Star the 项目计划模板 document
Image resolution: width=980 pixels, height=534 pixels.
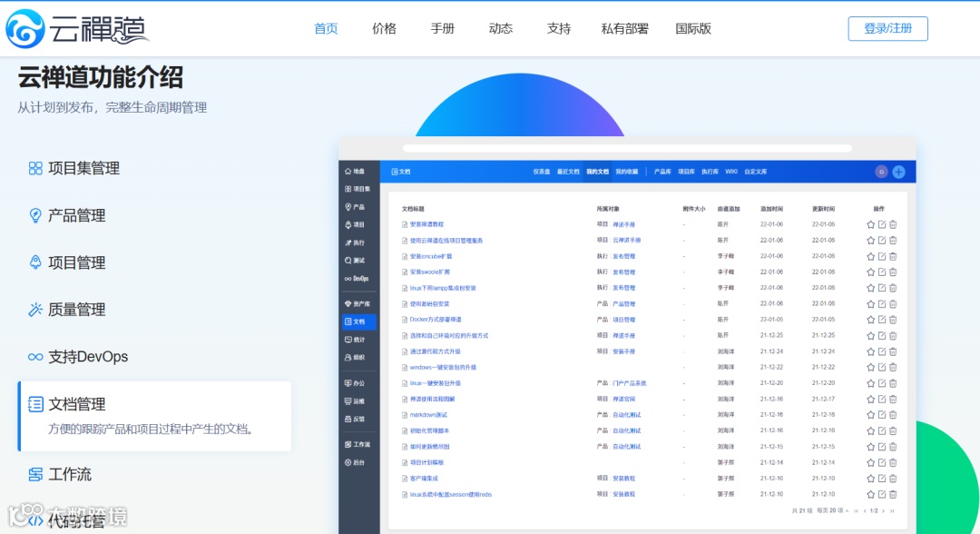point(870,463)
